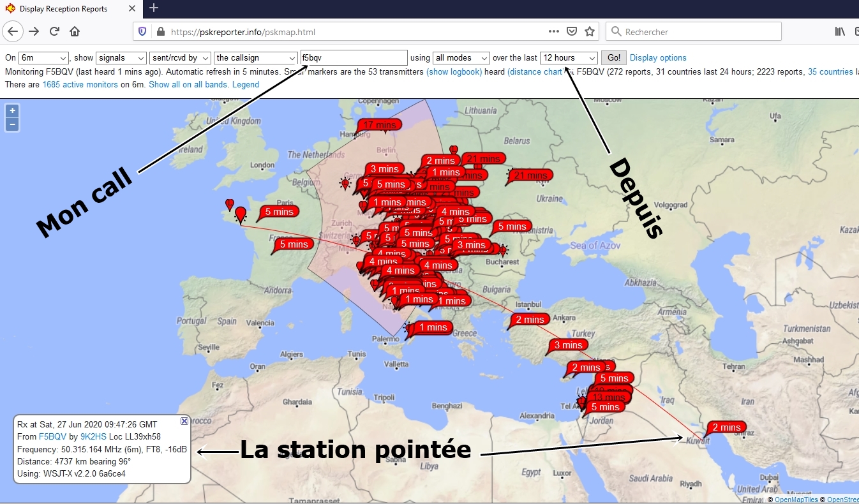The width and height of the screenshot is (859, 504).
Task: Go to the browser home page icon
Action: 75,31
